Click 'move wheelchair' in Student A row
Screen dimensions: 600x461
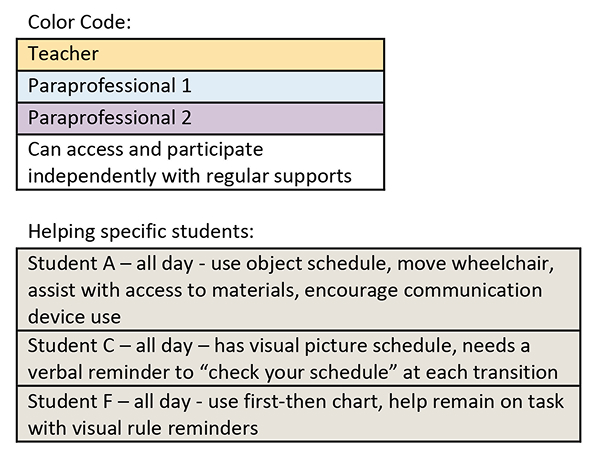(475, 264)
